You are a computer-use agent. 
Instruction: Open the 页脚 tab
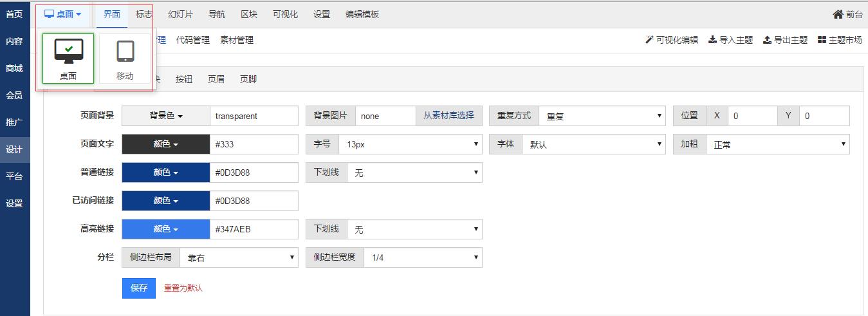[248, 79]
